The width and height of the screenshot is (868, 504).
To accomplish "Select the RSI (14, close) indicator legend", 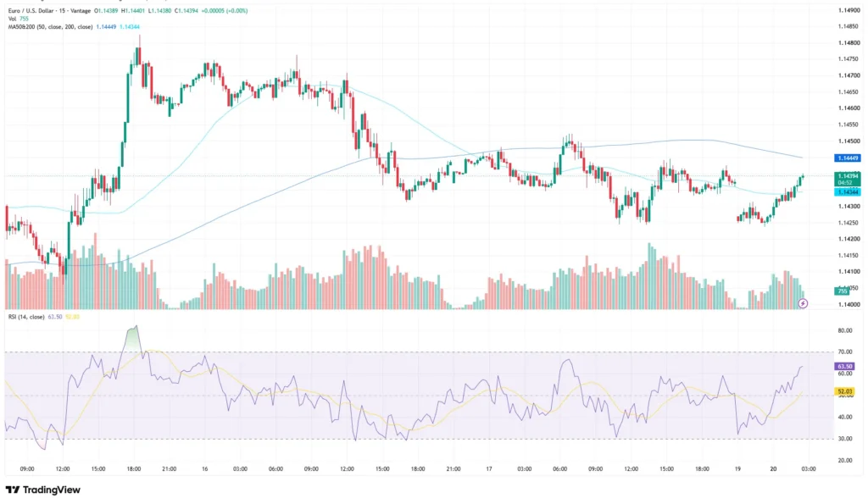I will (26, 317).
